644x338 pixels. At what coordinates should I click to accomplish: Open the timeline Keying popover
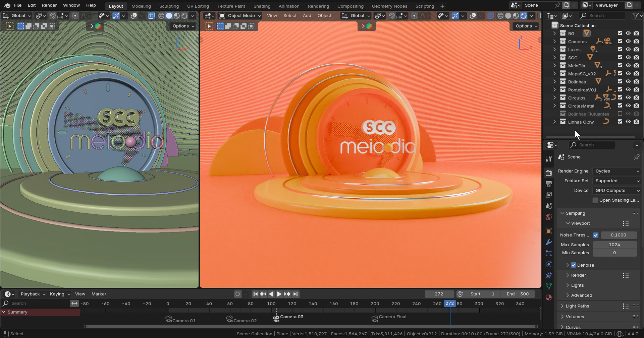59,294
